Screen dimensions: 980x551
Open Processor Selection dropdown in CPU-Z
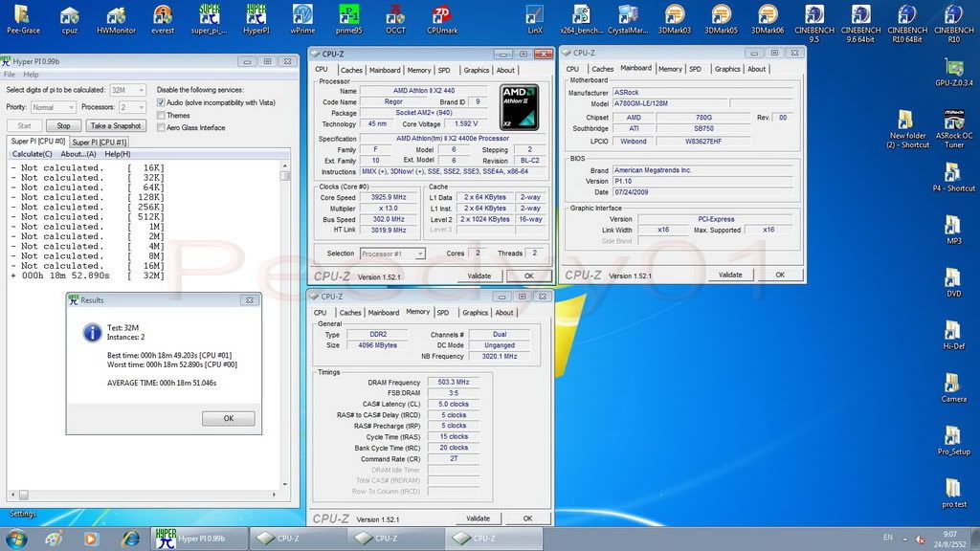[392, 253]
